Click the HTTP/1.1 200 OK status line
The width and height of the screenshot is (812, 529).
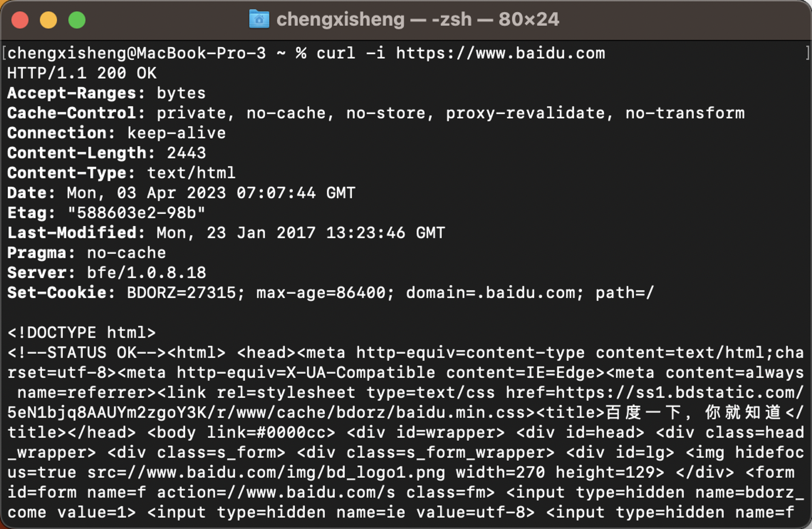[x=82, y=73]
